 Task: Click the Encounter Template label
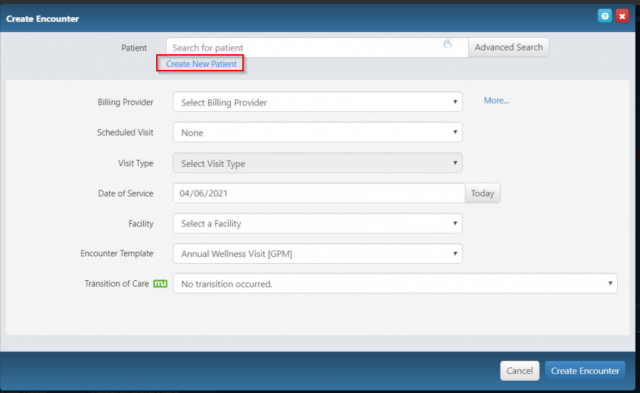click(117, 253)
